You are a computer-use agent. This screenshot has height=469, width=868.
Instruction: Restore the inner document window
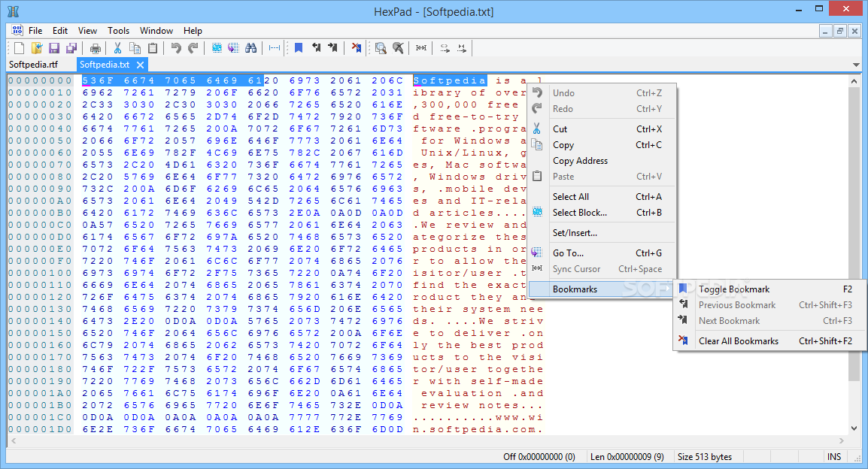(839, 32)
